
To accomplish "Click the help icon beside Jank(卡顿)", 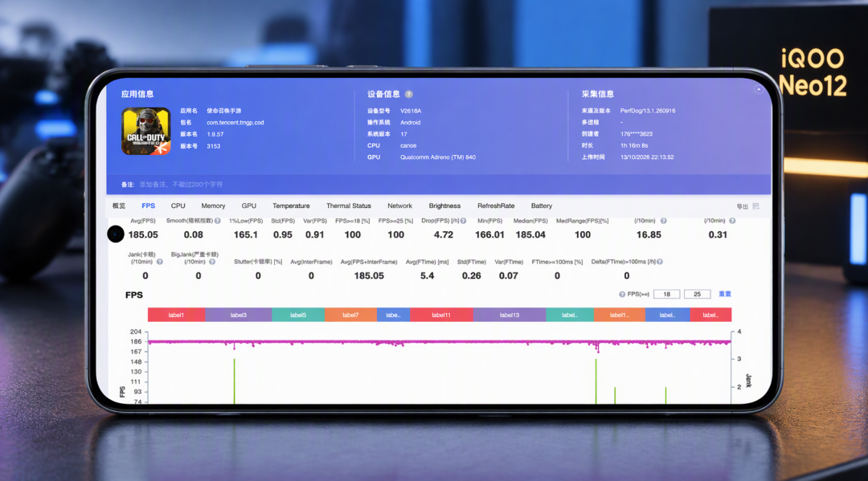I will coord(159,262).
